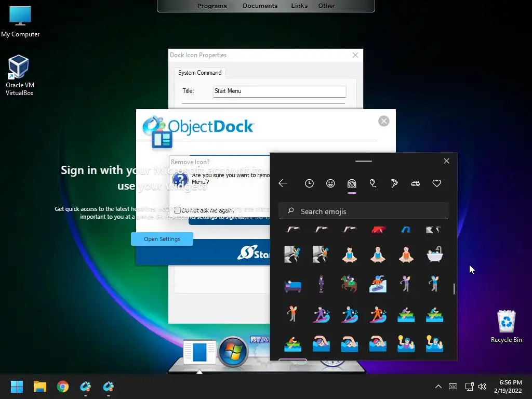
Task: Close the Dock Icon Properties window
Action: (x=355, y=55)
